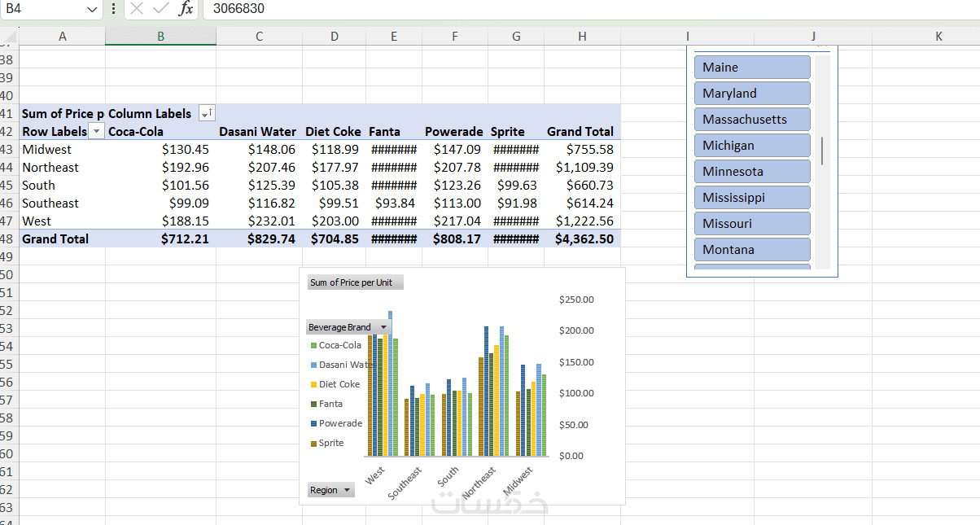The width and height of the screenshot is (980, 525).
Task: Select column J header
Action: click(813, 37)
